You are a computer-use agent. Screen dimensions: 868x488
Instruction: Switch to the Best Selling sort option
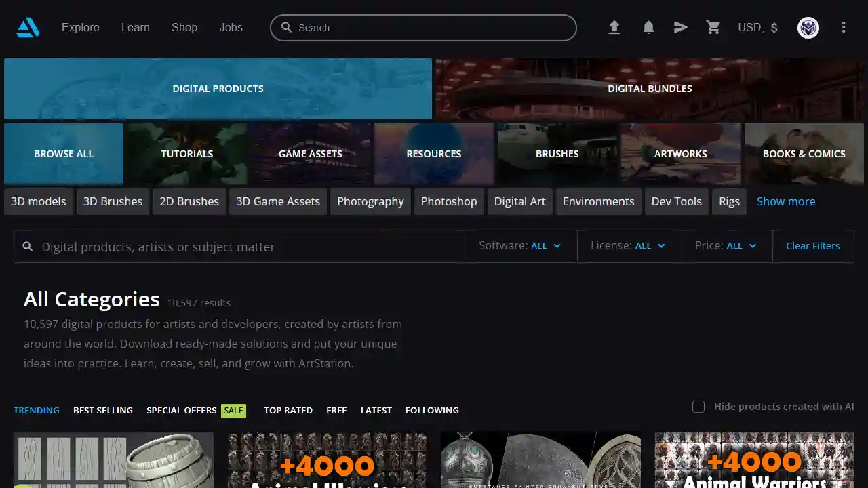point(103,410)
